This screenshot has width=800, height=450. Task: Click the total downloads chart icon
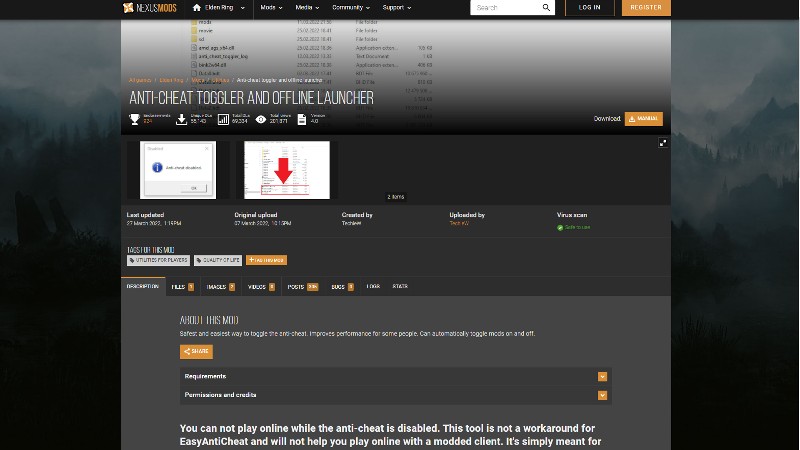(223, 119)
